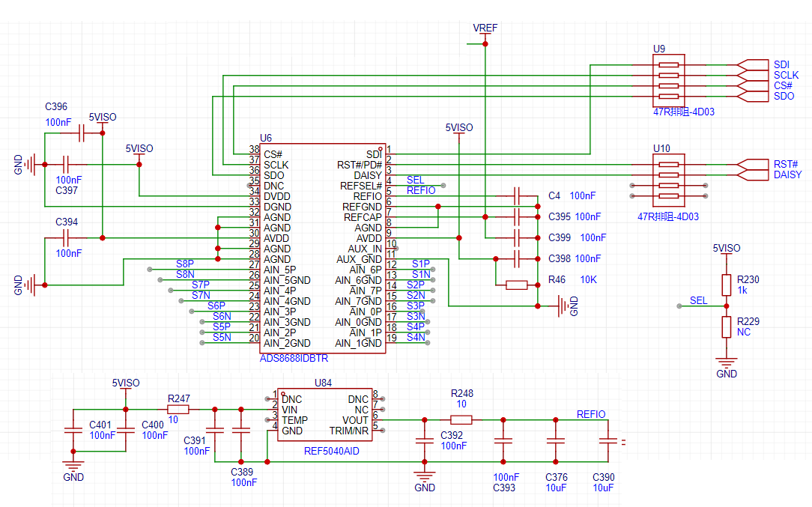Image resolution: width=812 pixels, height=507 pixels.
Task: Click the R230 resistor designator
Action: pyautogui.click(x=748, y=279)
